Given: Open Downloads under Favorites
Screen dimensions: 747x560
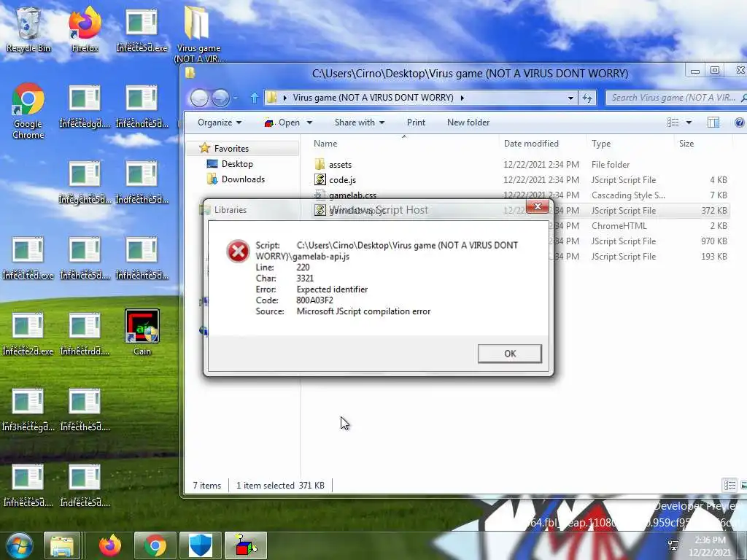Looking at the screenshot, I should click(x=243, y=179).
